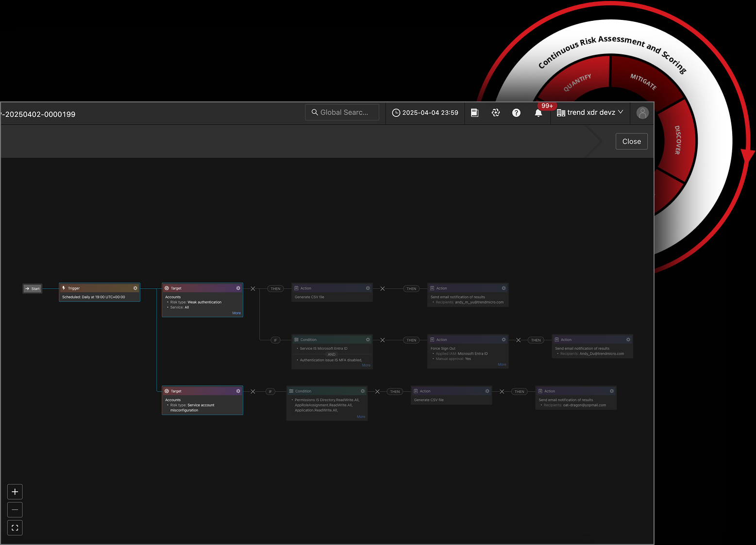
Task: Click the help question mark icon
Action: pos(516,113)
